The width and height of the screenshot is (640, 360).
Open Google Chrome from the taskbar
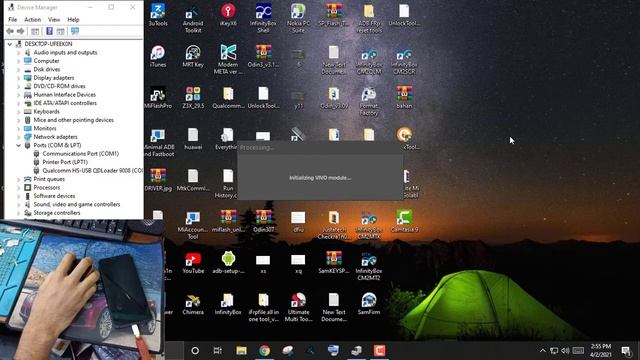pyautogui.click(x=264, y=351)
